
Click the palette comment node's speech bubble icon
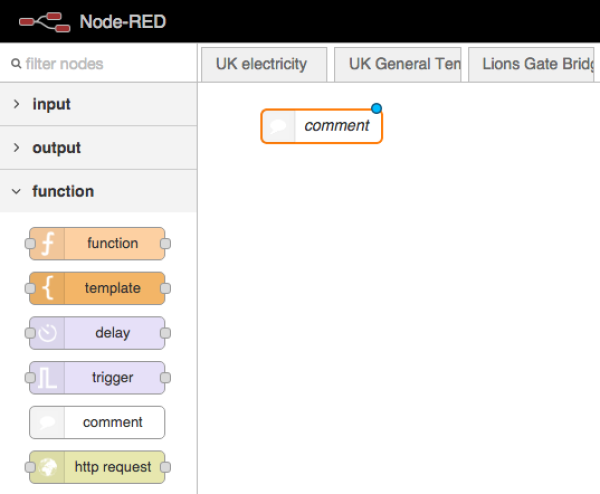coord(47,422)
